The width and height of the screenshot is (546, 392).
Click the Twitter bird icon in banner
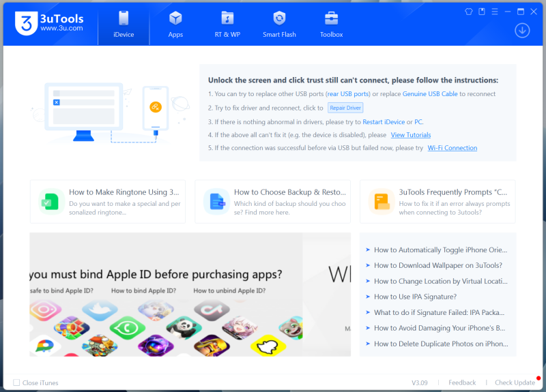tap(100, 310)
